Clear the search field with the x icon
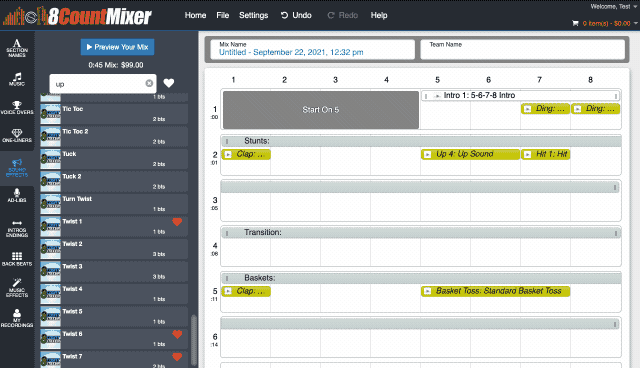 click(149, 83)
